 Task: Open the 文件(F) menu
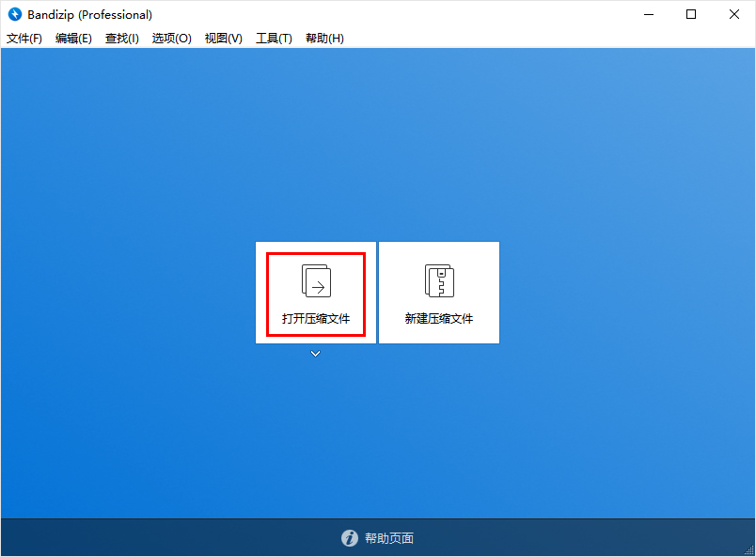pos(24,39)
